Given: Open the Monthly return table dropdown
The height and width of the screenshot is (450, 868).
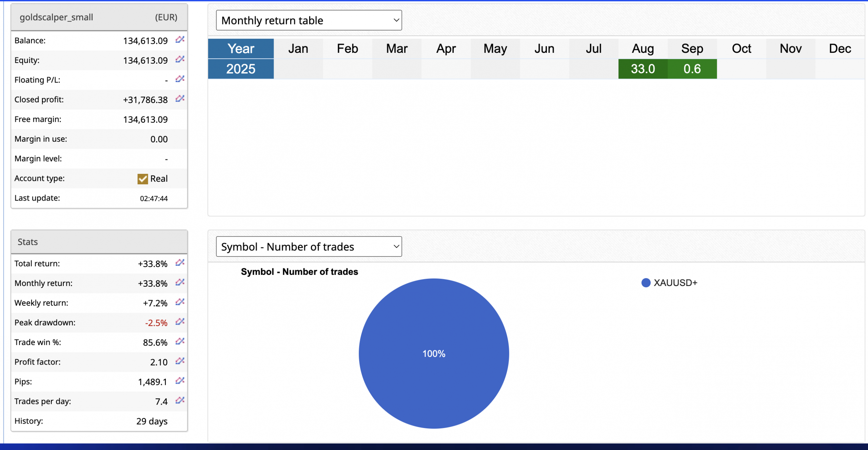Looking at the screenshot, I should pos(309,20).
